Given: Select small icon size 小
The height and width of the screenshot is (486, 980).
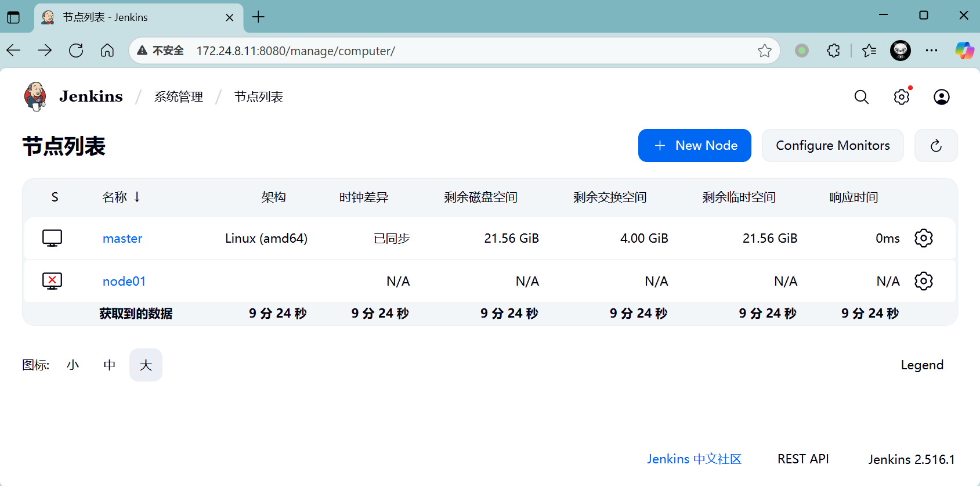Looking at the screenshot, I should point(73,365).
